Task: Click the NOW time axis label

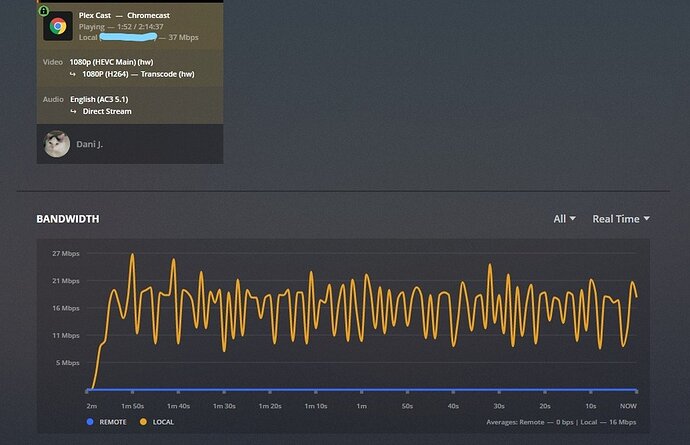Action: click(x=628, y=406)
